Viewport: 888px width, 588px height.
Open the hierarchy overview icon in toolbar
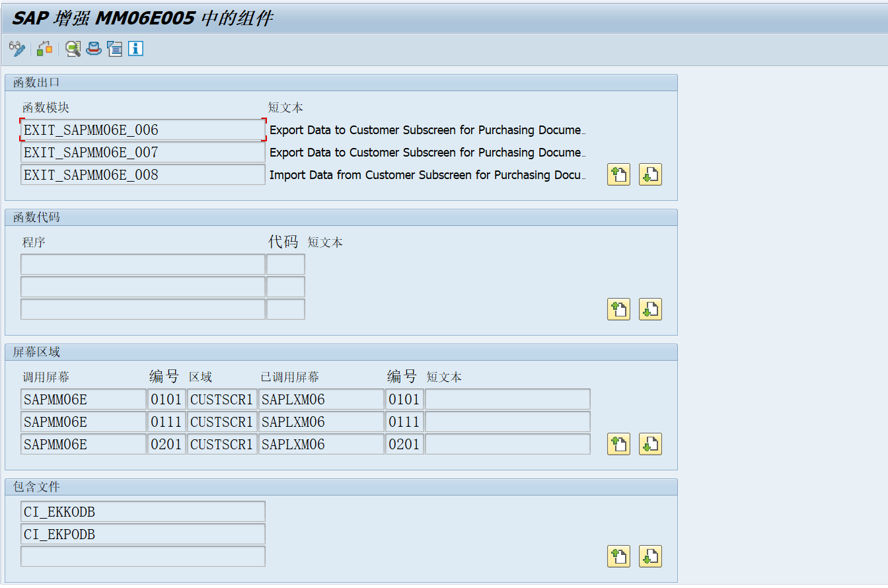click(x=44, y=48)
